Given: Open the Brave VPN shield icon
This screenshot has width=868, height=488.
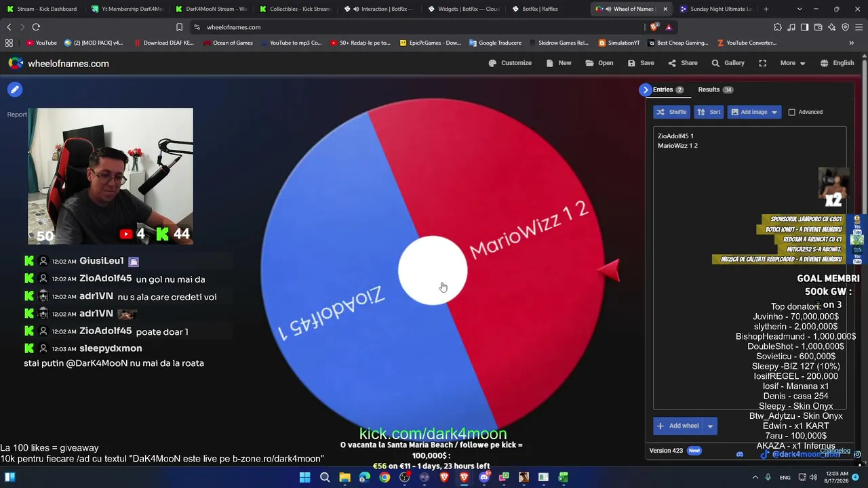Looking at the screenshot, I should 845,27.
